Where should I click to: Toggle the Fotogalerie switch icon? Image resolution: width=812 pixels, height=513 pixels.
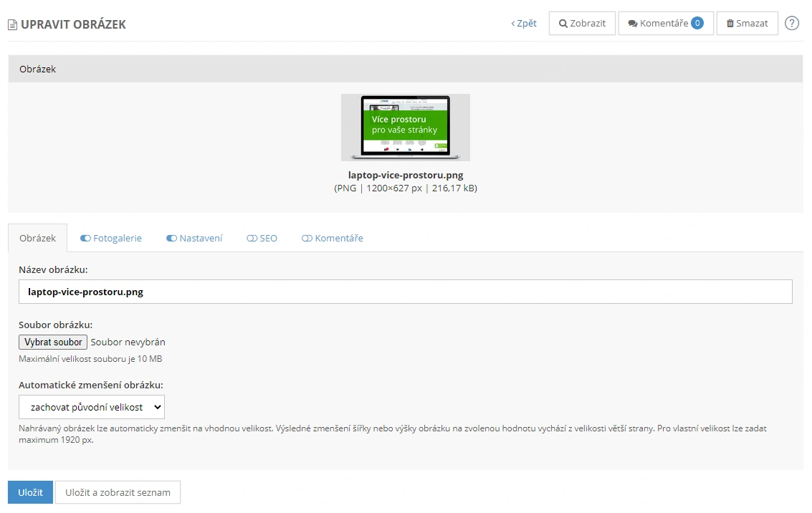click(85, 238)
